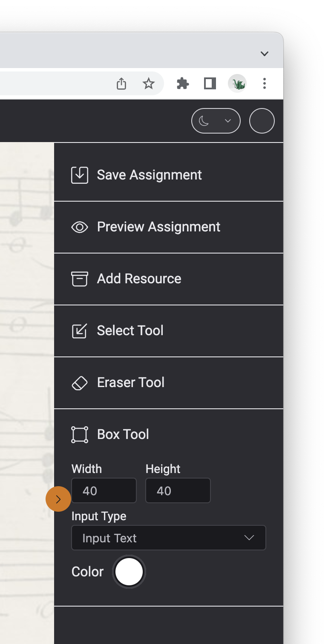The width and height of the screenshot is (331, 644).
Task: Open the white Color swatch picker
Action: click(x=129, y=572)
